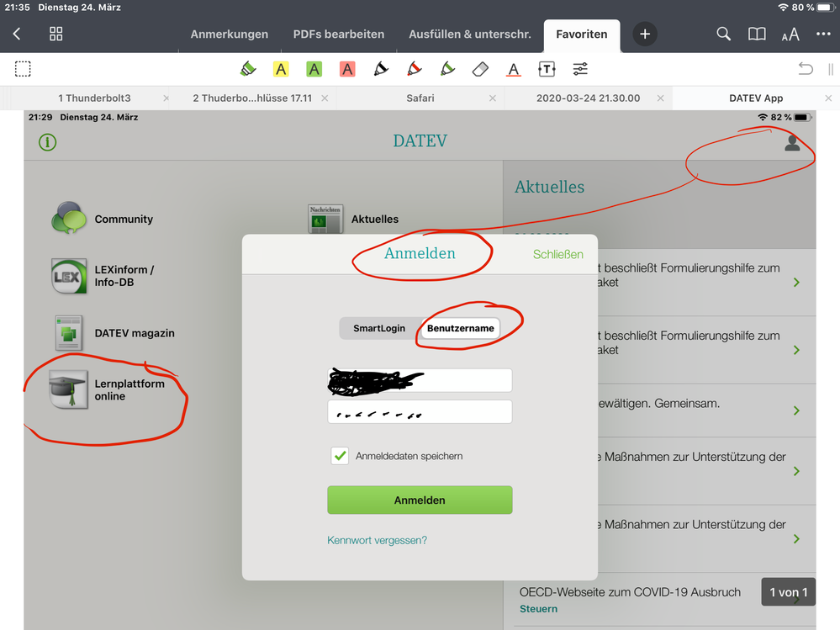Image resolution: width=840 pixels, height=630 pixels.
Task: Switch login mode to SmartLogin
Action: [379, 328]
